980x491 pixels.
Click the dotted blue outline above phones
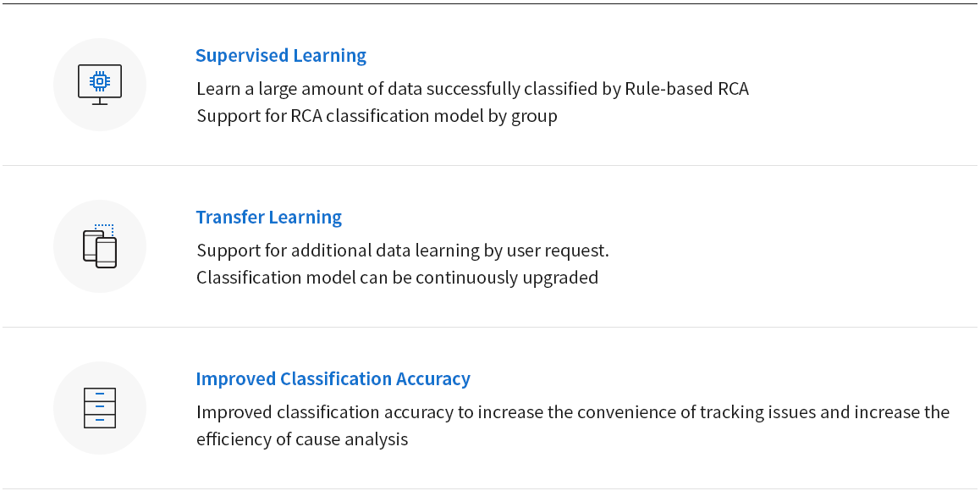click(104, 229)
